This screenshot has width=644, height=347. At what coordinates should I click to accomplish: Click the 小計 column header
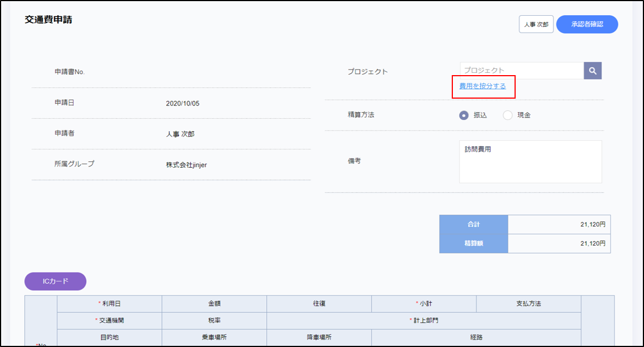click(x=424, y=304)
